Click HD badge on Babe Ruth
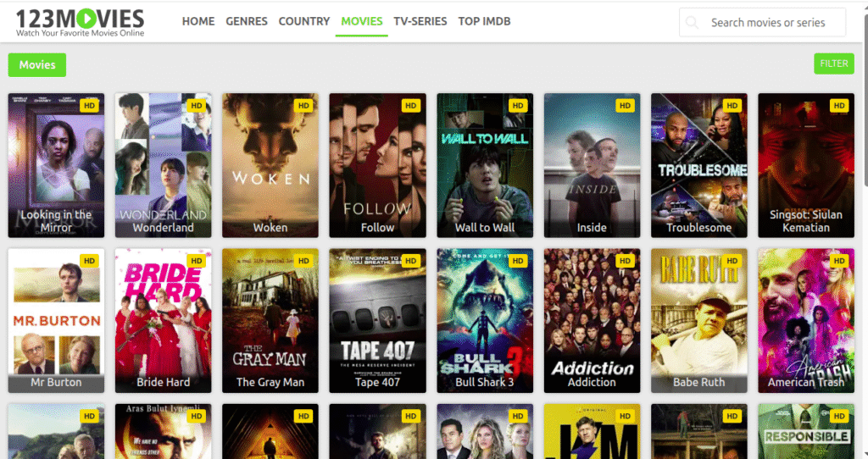Image resolution: width=868 pixels, height=459 pixels. 732,261
